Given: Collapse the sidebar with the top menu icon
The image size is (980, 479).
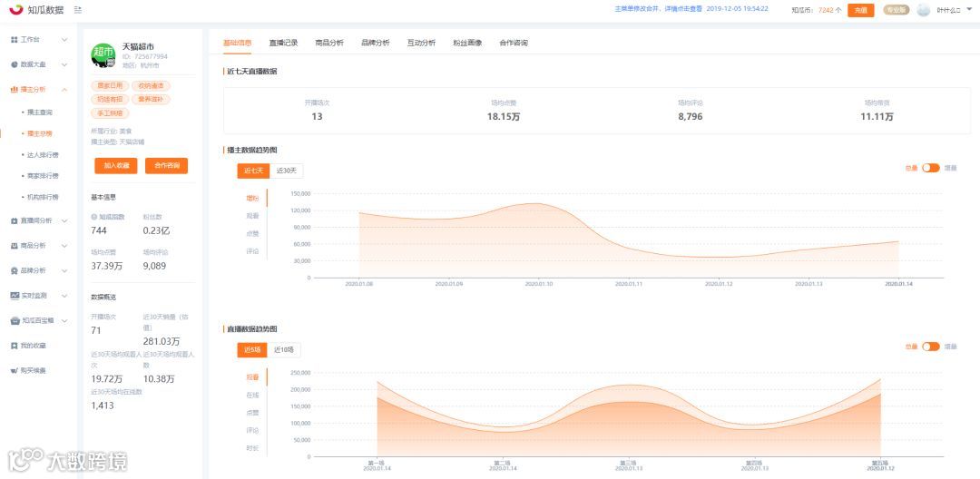Looking at the screenshot, I should [x=77, y=9].
